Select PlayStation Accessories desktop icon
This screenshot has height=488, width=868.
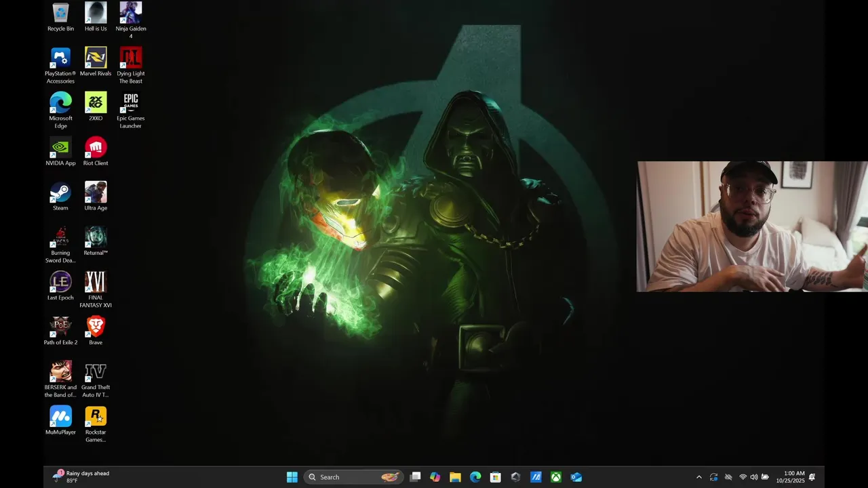pyautogui.click(x=60, y=66)
